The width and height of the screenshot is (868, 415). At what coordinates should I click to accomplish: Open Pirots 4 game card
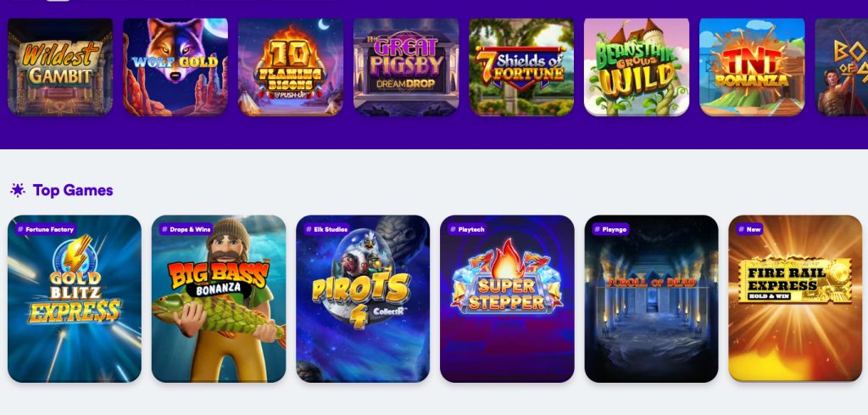pos(363,299)
